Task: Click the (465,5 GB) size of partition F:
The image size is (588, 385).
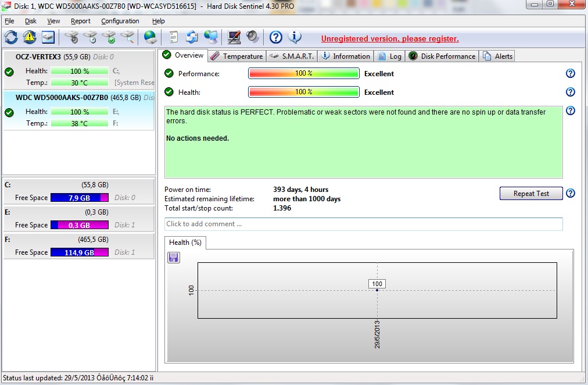Action: (x=93, y=240)
